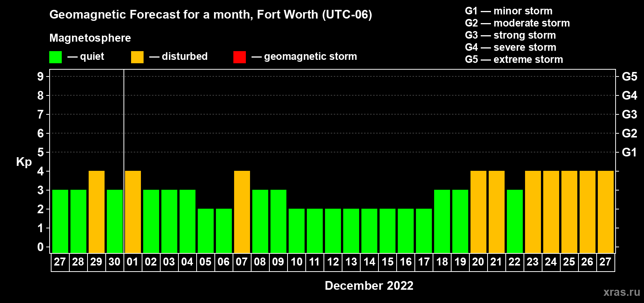Click the December 2022 month label
644x303 pixels.
click(369, 286)
